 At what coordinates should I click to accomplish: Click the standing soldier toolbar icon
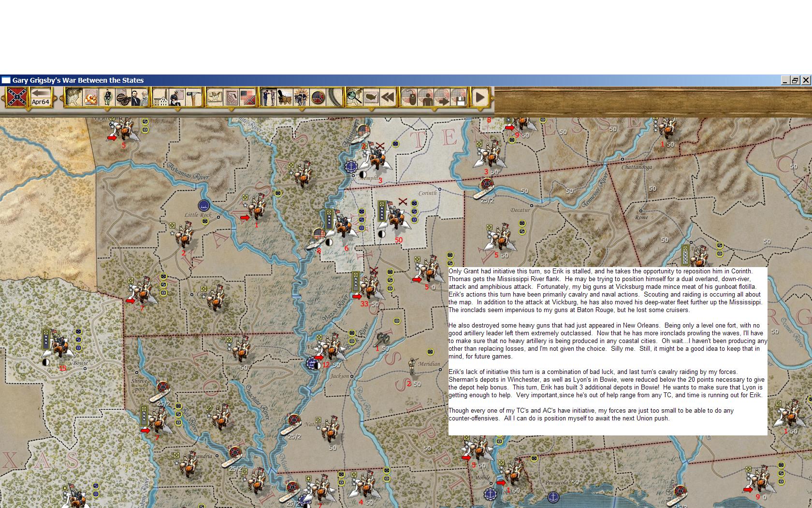[x=107, y=97]
